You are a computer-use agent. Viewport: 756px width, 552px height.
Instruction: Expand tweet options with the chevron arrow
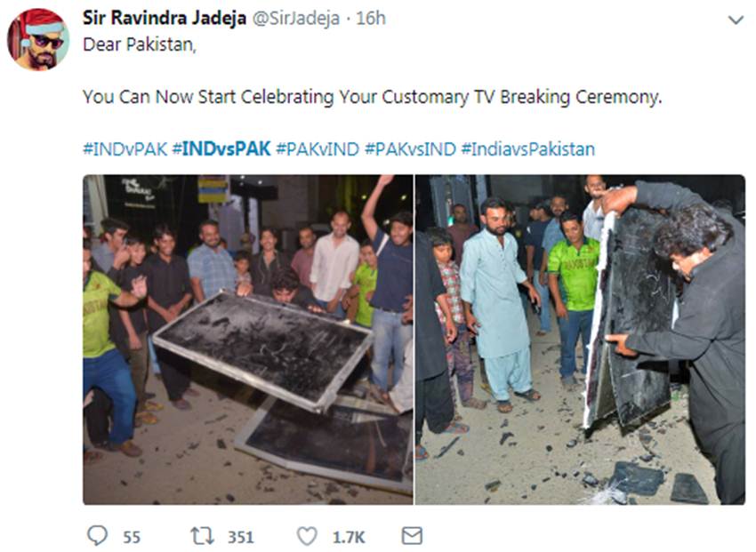coord(736,20)
